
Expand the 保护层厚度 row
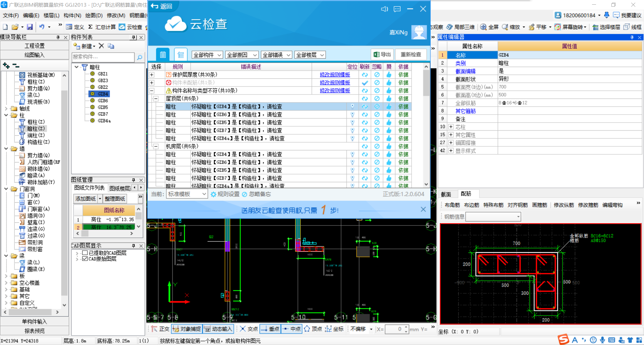(x=152, y=75)
